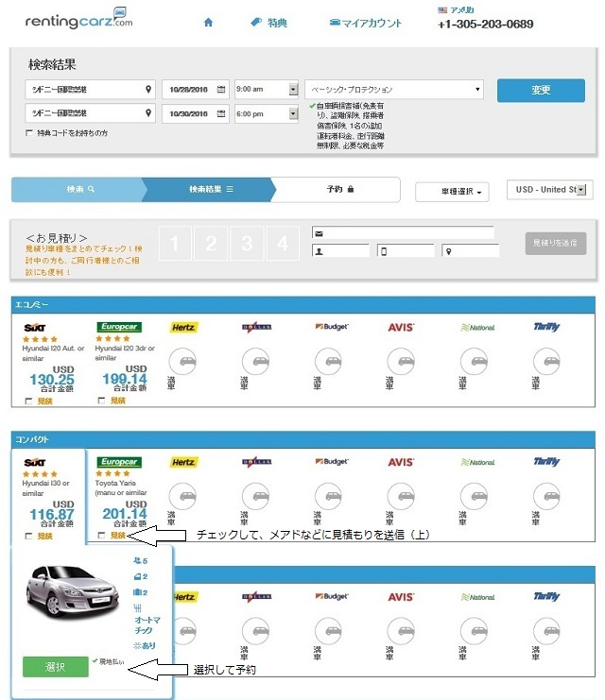Check 見積 box for Europcar economy 199.14
The height and width of the screenshot is (700, 605).
click(102, 400)
